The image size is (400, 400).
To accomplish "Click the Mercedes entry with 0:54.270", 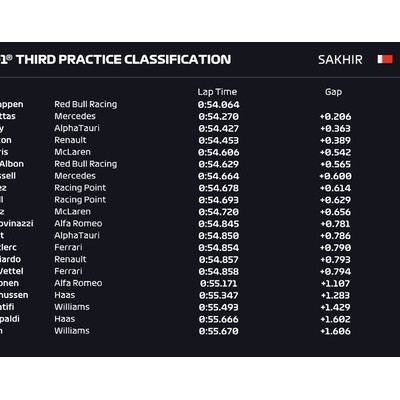I will (x=75, y=116).
